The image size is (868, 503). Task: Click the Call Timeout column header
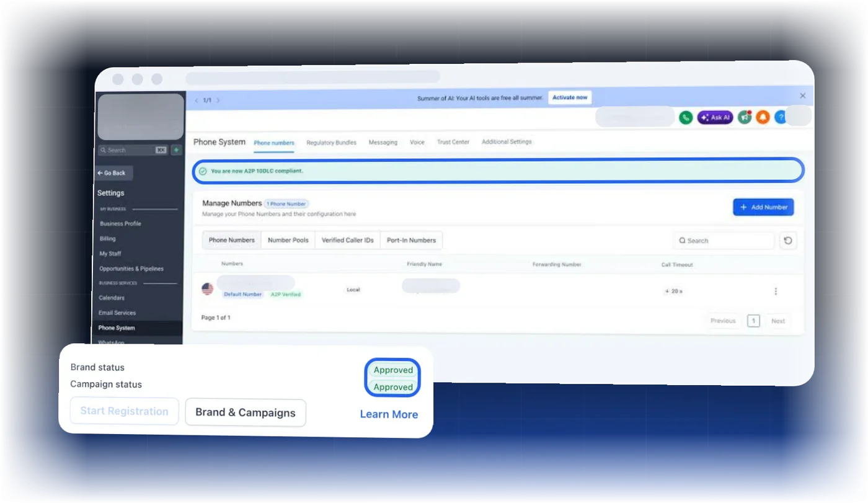coord(677,265)
